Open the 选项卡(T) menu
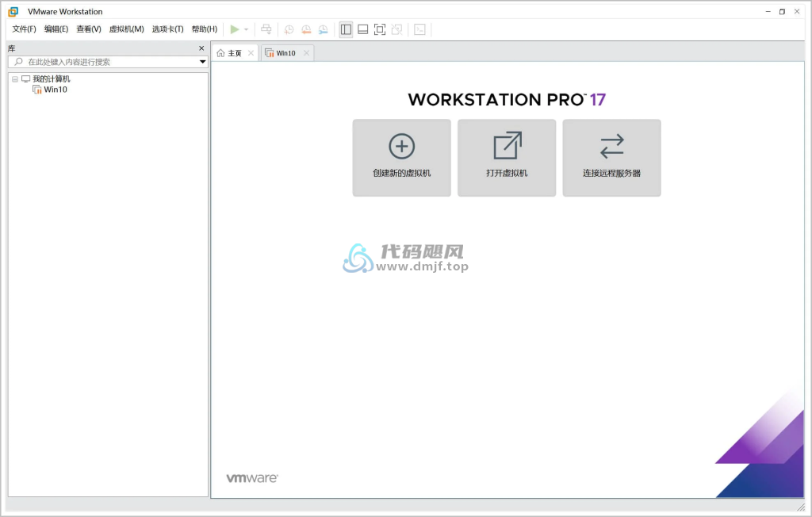The image size is (812, 517). point(168,29)
